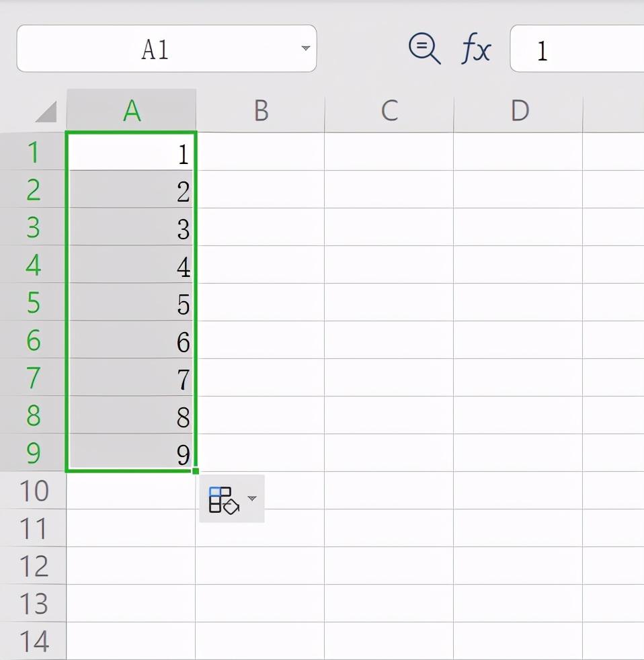Image resolution: width=644 pixels, height=660 pixels.
Task: Open the auto fill options dropdown arrow
Action: point(252,498)
